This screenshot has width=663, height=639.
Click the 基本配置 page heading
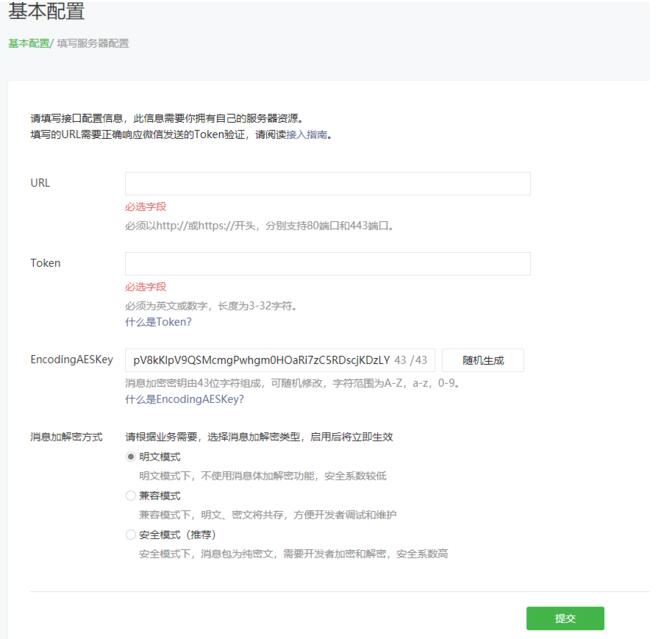pos(47,11)
